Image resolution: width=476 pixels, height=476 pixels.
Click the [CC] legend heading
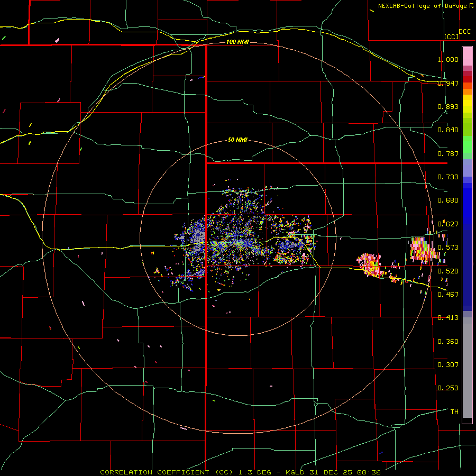click(x=452, y=36)
